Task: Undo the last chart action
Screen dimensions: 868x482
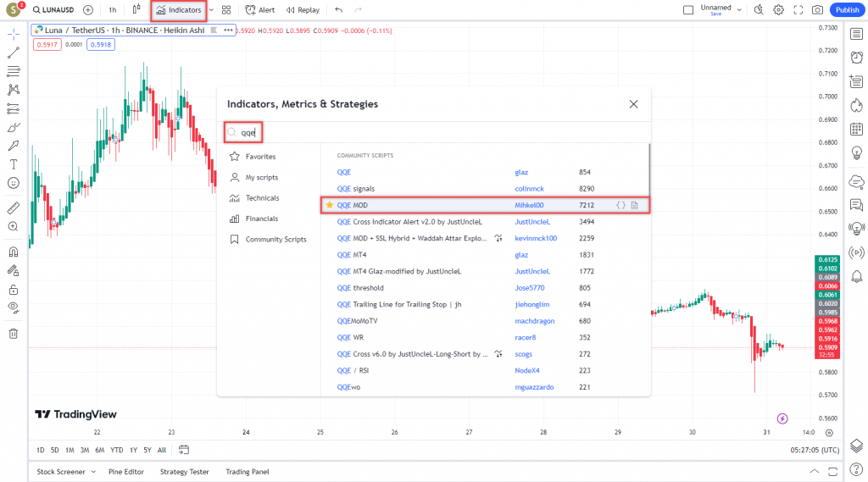Action: point(339,10)
